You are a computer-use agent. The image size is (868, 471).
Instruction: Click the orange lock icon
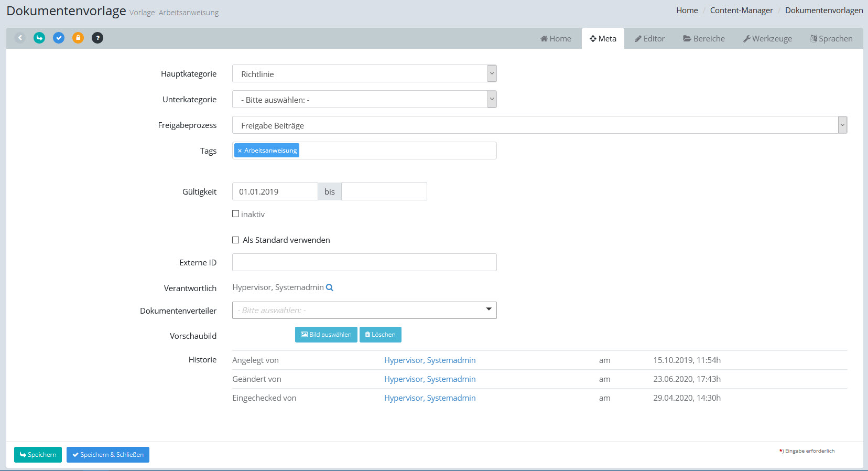78,38
